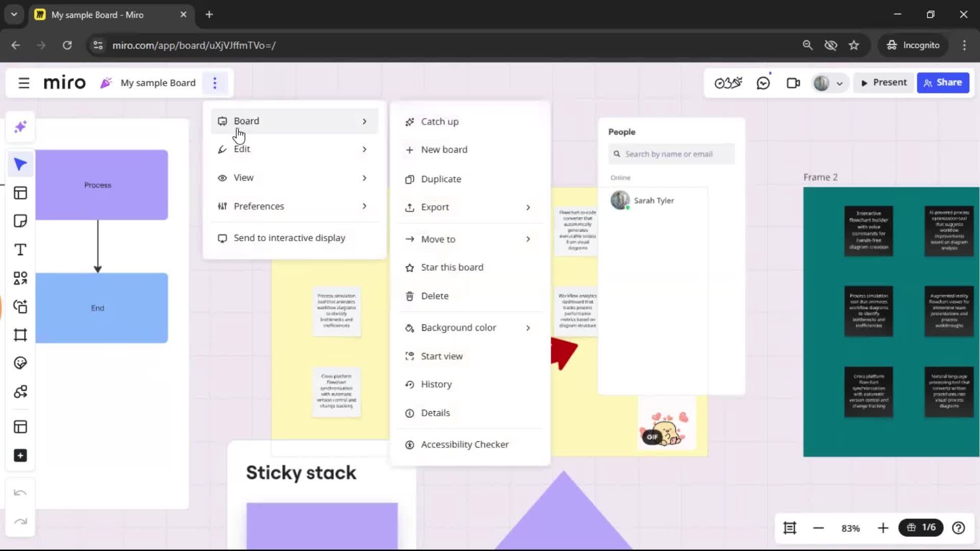This screenshot has height=551, width=980.
Task: Click the board emoji icon beside title
Action: pos(106,83)
